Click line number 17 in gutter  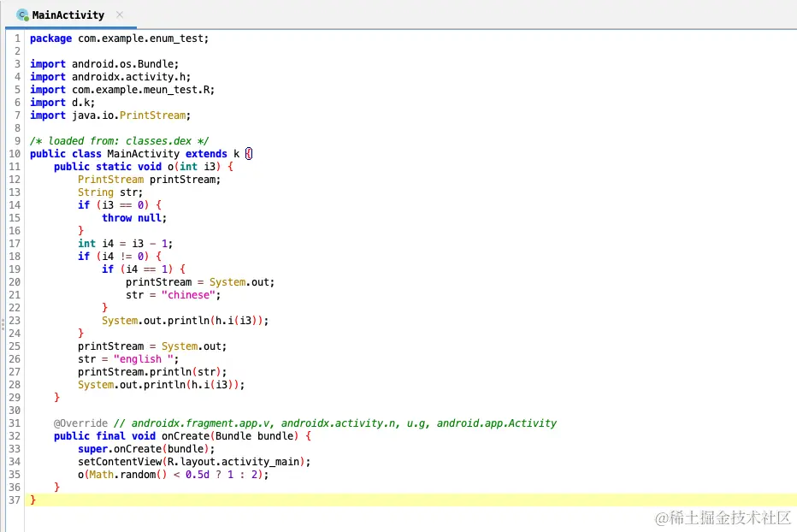[15, 244]
